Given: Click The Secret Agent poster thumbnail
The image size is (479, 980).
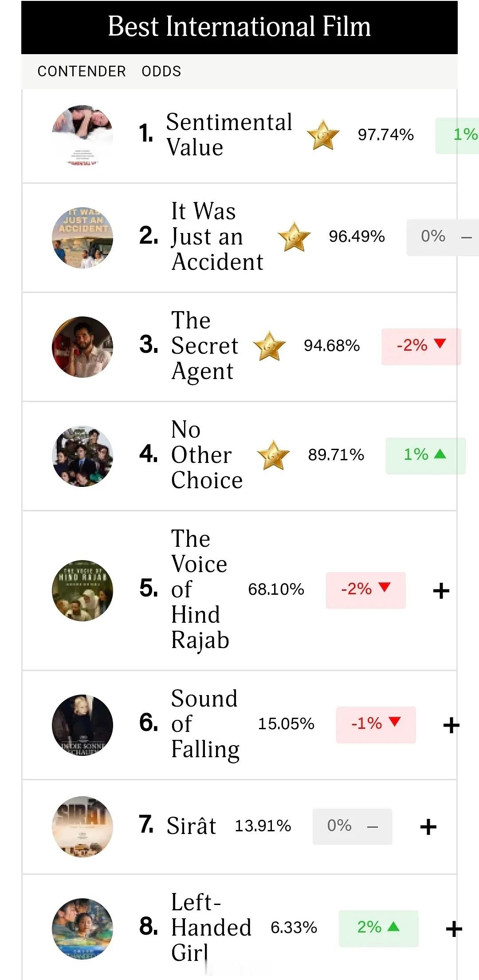Looking at the screenshot, I should (82, 347).
